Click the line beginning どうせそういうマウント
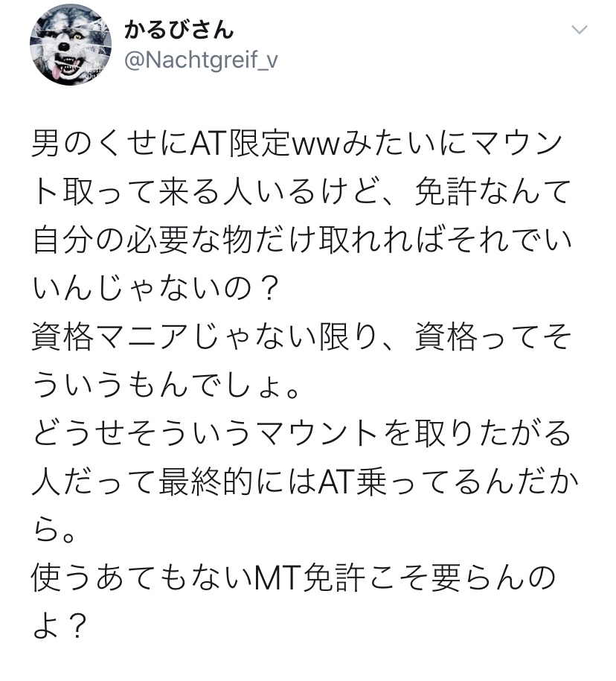This screenshot has height=681, width=616. pos(301,433)
